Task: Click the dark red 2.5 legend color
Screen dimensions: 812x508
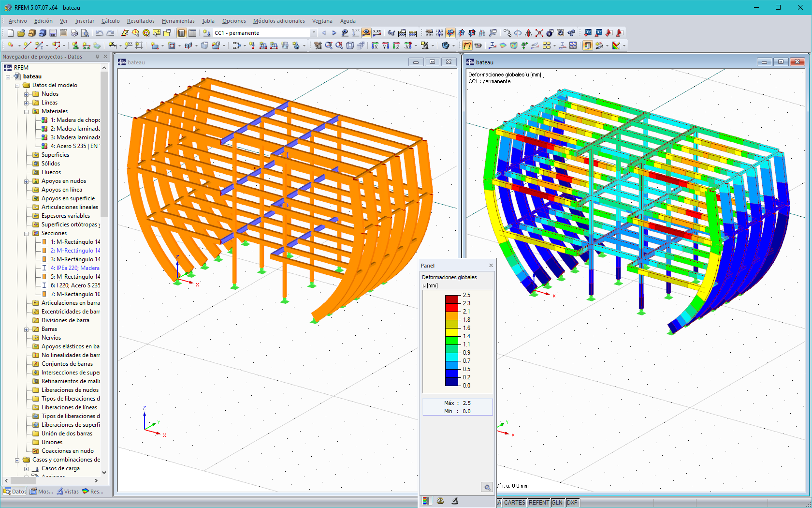Action: pos(451,299)
